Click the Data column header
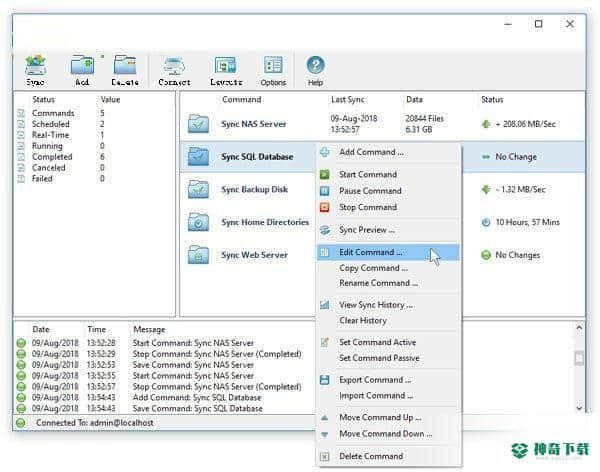Viewport: 600px width, 472px height. (x=414, y=100)
